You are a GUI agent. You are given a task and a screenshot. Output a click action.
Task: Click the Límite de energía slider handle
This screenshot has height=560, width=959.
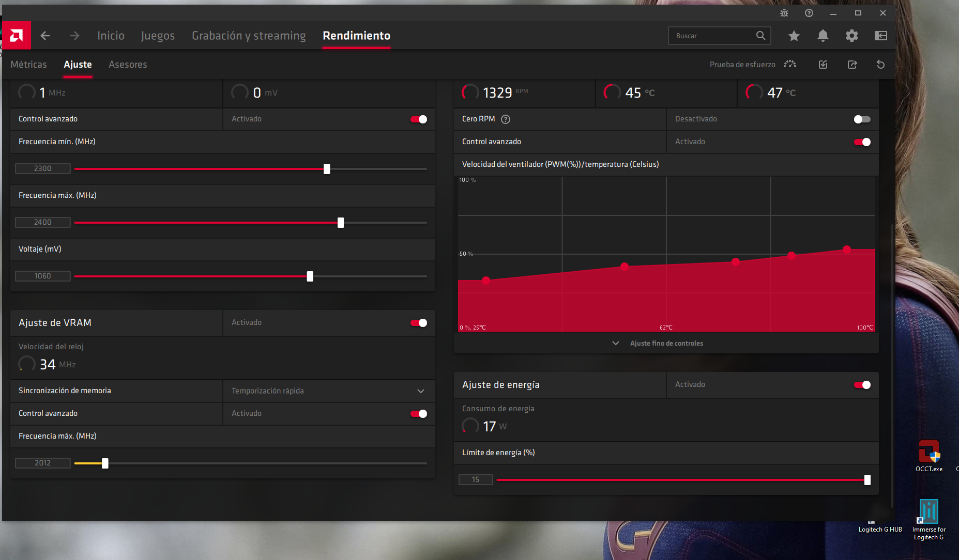point(867,480)
